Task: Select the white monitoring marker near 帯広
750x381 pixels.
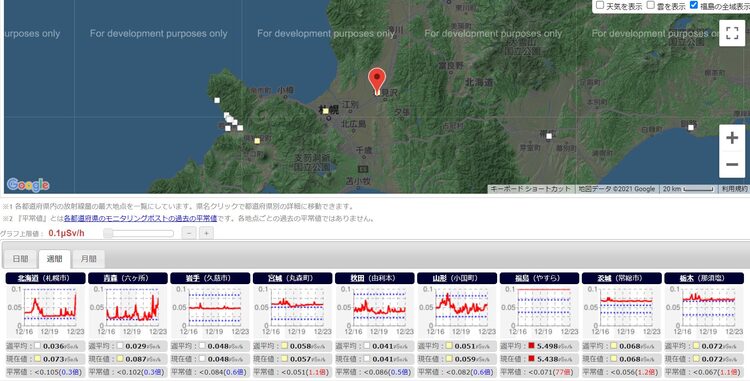Action: pyautogui.click(x=549, y=136)
